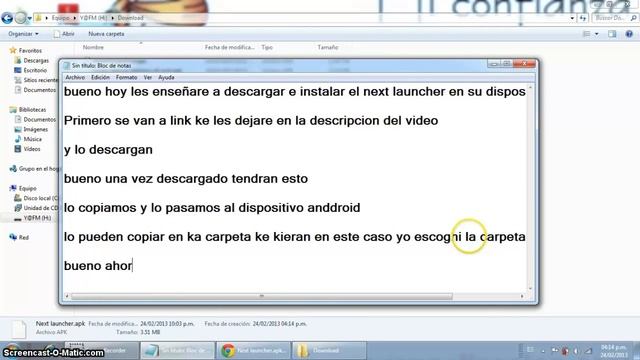Open the Ver menu in Bloc de notas
640x360 pixels.
pos(147,78)
